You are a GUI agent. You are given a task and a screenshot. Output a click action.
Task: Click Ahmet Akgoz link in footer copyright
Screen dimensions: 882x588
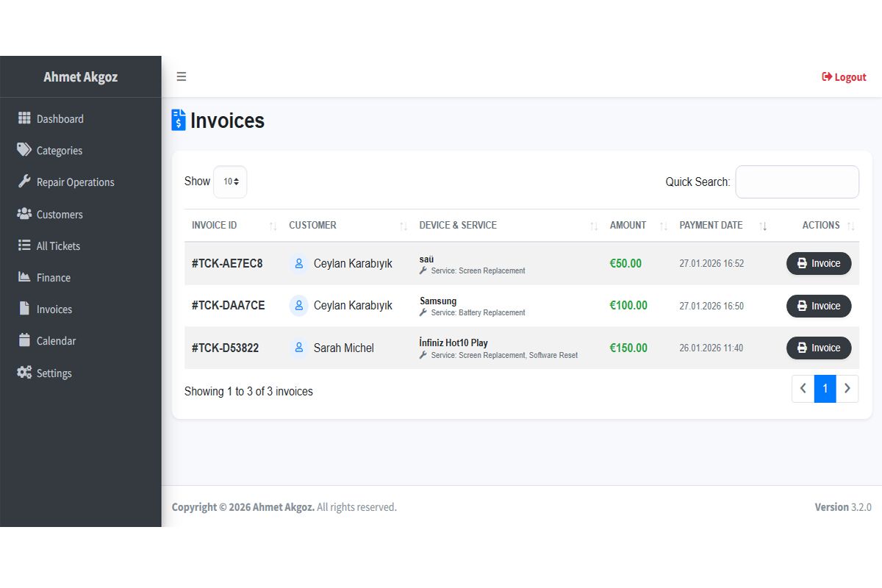point(284,507)
